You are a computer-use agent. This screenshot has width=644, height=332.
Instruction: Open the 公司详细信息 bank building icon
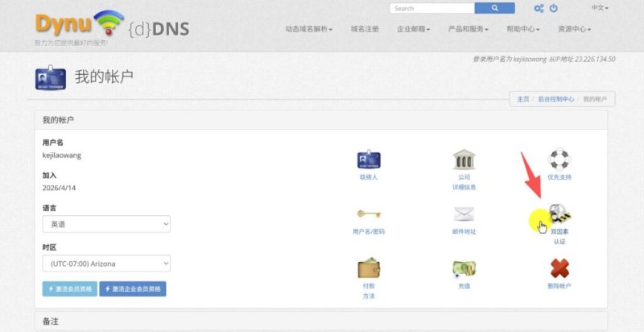pyautogui.click(x=464, y=160)
